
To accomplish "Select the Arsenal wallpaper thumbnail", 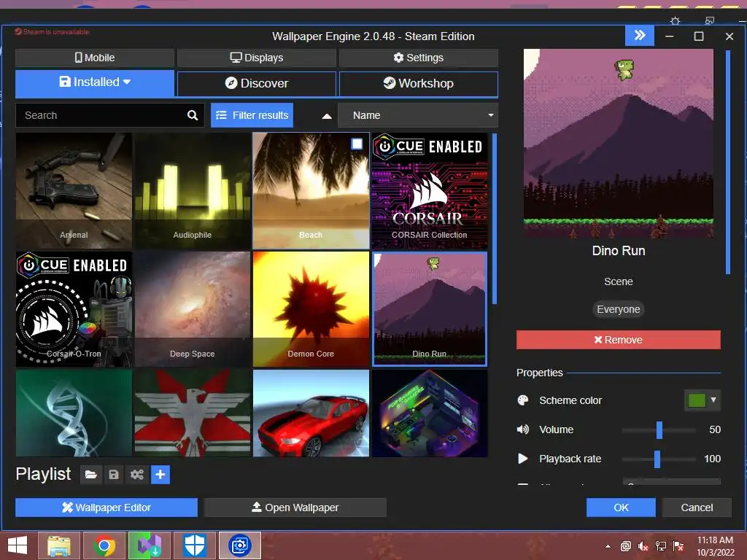I will (74, 191).
